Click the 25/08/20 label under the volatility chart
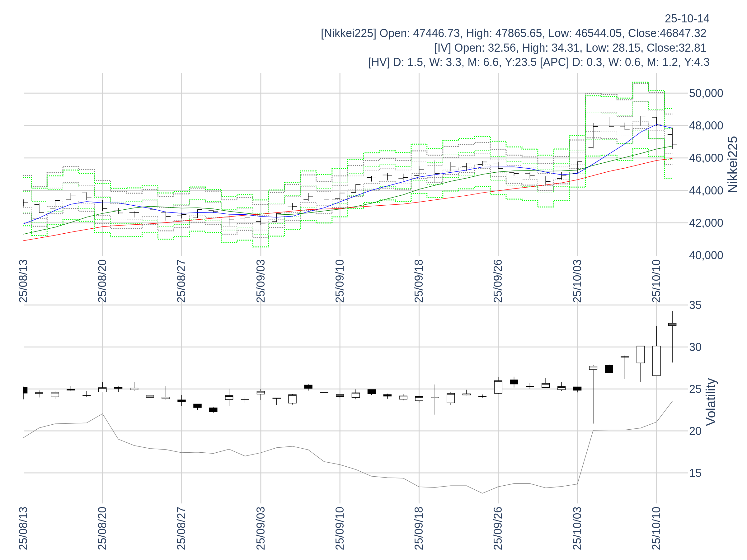 click(102, 528)
